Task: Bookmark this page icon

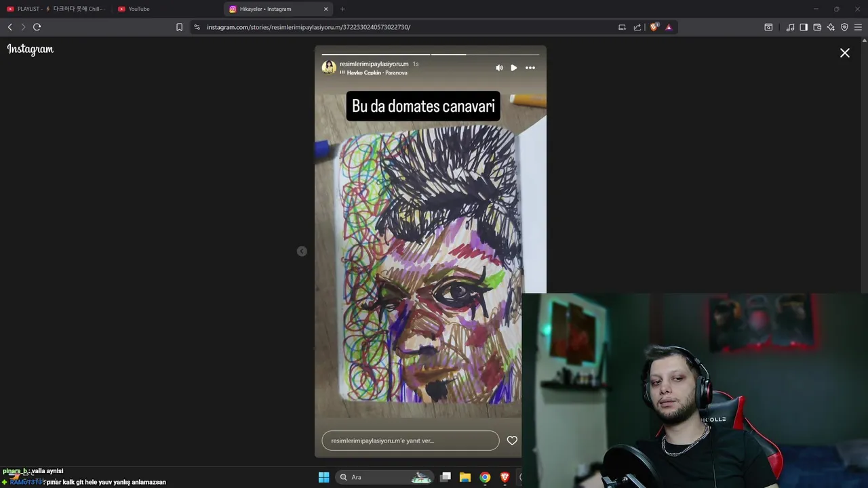Action: (179, 27)
